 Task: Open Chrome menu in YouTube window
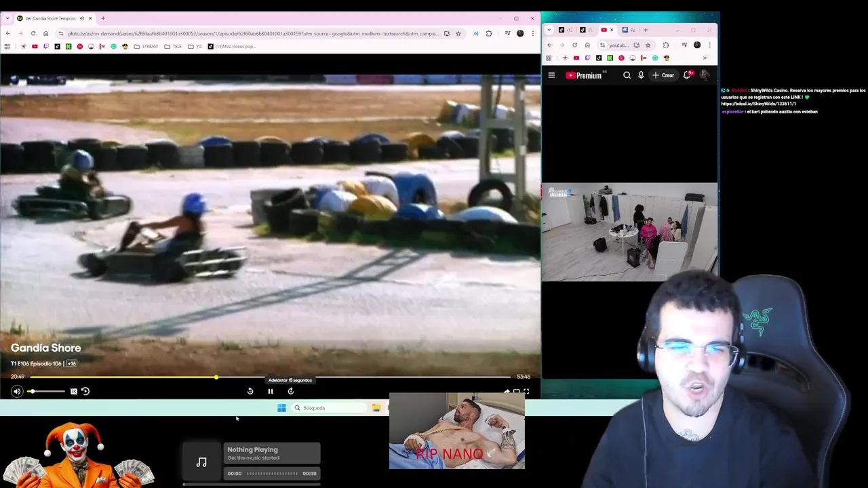[x=709, y=45]
